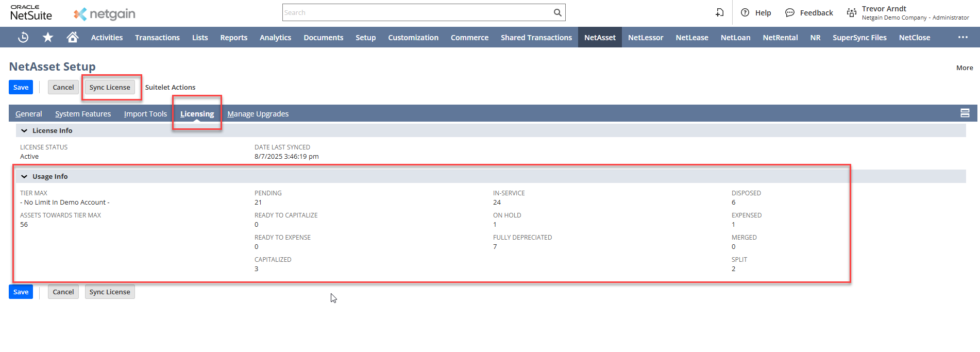The height and width of the screenshot is (352, 980).
Task: Click the Fully Depreciated count 7
Action: 495,247
